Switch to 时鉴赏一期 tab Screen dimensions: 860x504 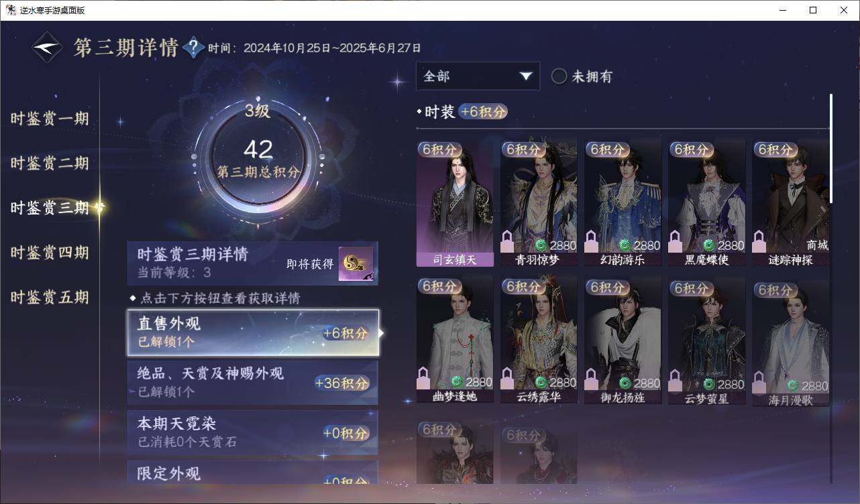(x=50, y=119)
